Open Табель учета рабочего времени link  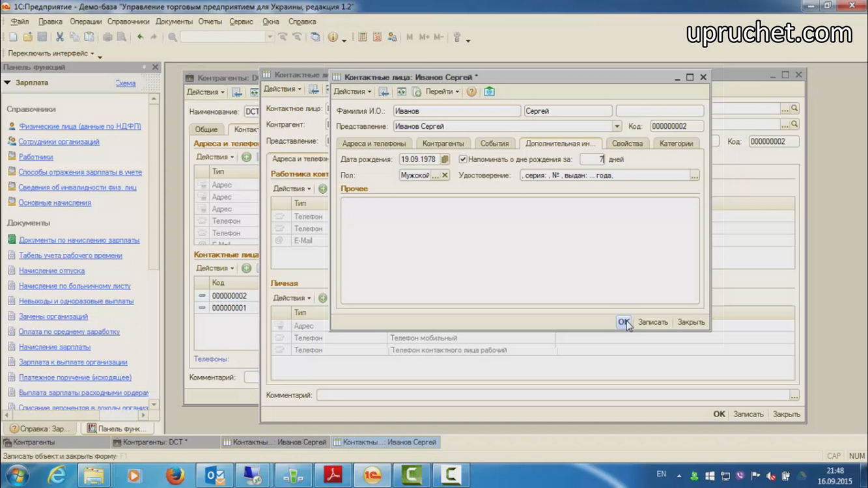pyautogui.click(x=70, y=256)
